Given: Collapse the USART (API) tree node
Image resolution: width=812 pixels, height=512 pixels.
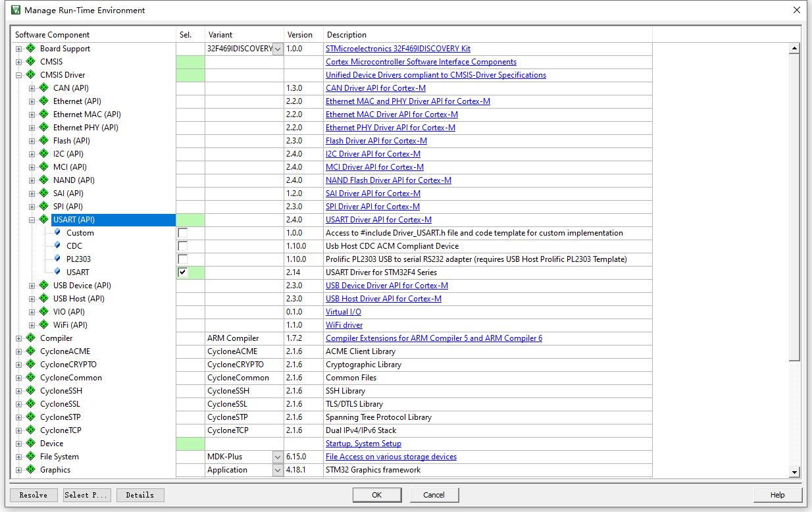Looking at the screenshot, I should (32, 220).
